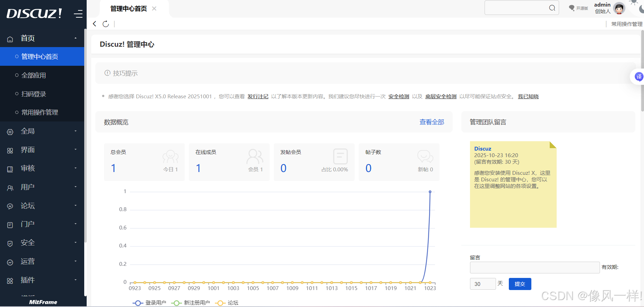Go back with the left arrow icon
This screenshot has width=644, height=307.
click(94, 24)
